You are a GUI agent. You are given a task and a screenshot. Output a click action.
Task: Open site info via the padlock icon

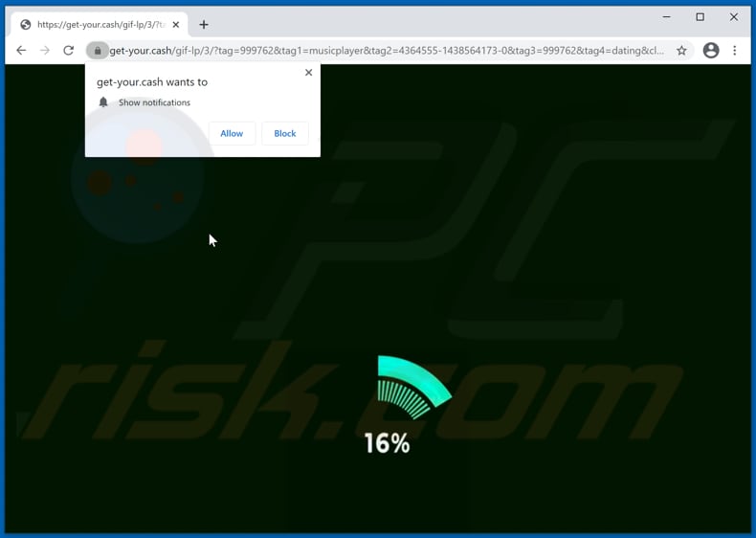pos(98,50)
